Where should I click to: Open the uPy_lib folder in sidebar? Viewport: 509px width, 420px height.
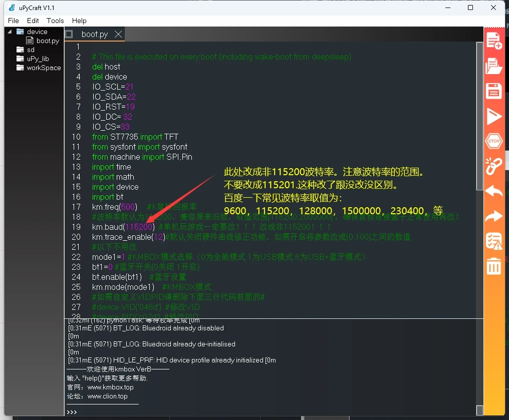click(38, 59)
